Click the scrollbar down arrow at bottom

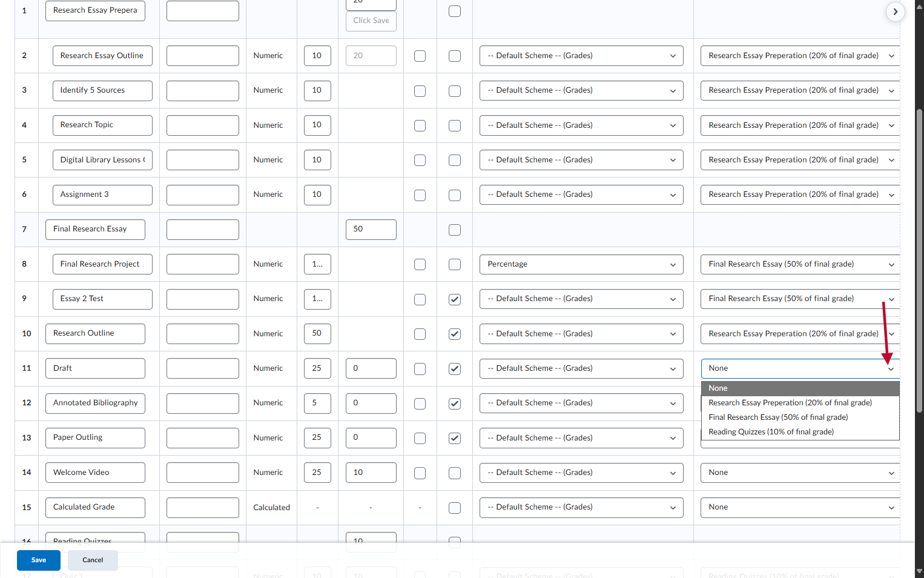[x=919, y=571]
